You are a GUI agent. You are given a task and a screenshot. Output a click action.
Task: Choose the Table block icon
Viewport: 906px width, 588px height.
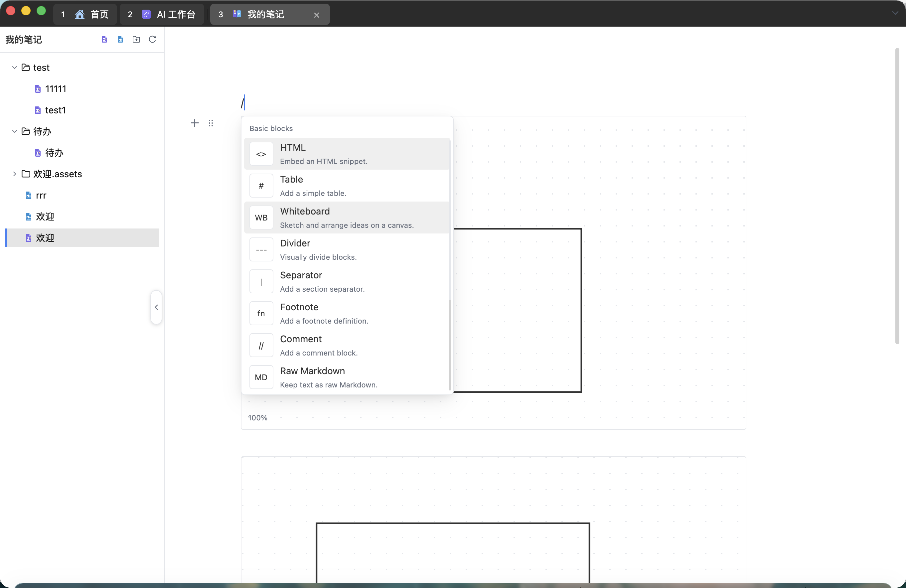(x=261, y=186)
